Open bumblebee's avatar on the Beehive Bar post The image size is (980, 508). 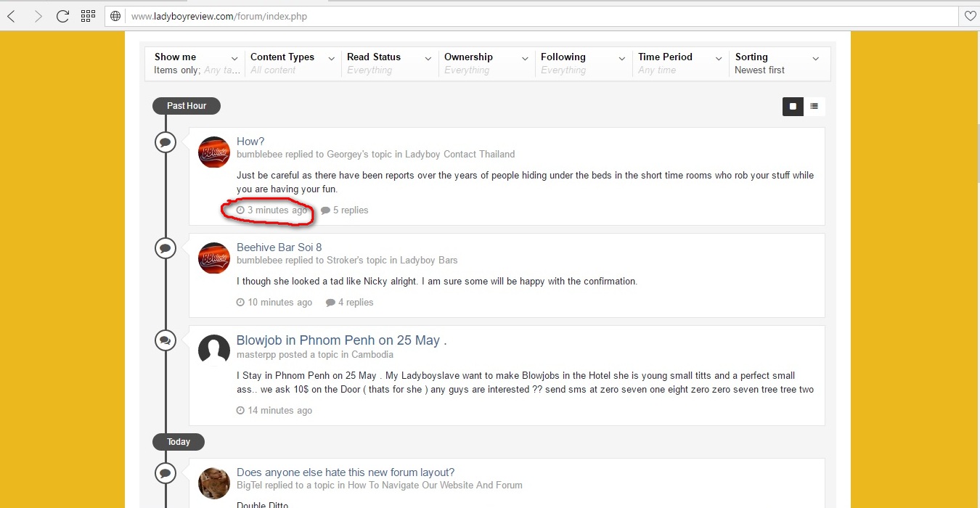(214, 258)
